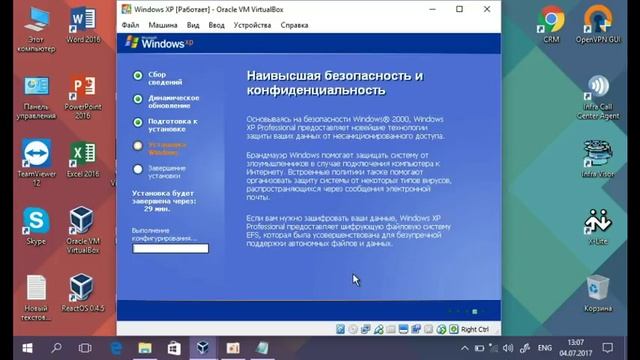Image resolution: width=640 pixels, height=360 pixels.
Task: Open the Action Center notifications icon
Action: (x=608, y=348)
